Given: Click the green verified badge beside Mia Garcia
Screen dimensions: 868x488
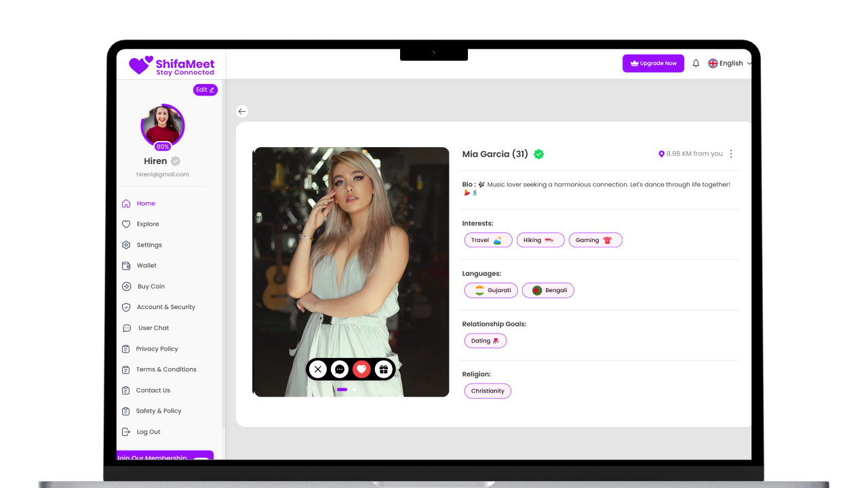Looking at the screenshot, I should point(538,154).
